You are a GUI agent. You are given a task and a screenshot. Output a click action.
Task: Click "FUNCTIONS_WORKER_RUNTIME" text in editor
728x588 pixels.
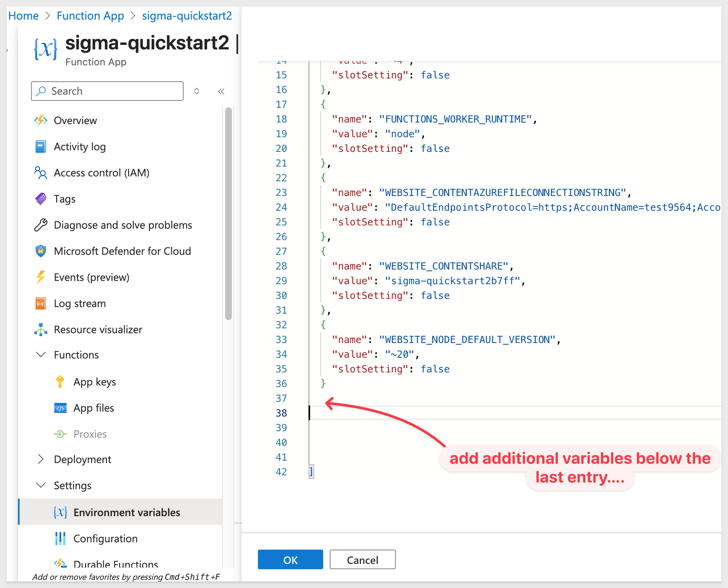point(455,119)
